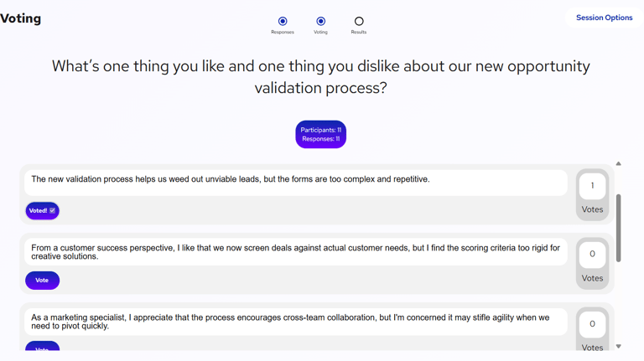Vote for the marketing specialist response
644x361 pixels.
click(42, 348)
